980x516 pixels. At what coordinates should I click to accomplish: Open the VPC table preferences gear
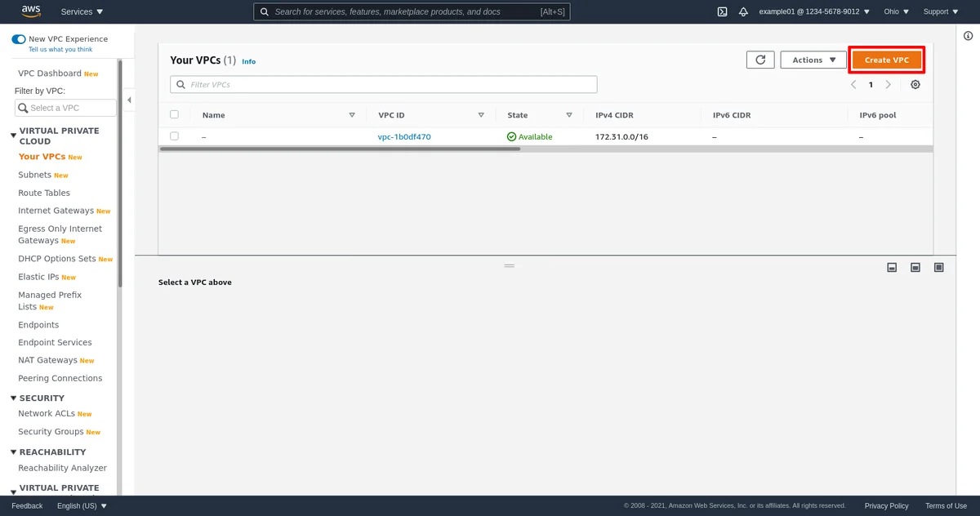(915, 84)
